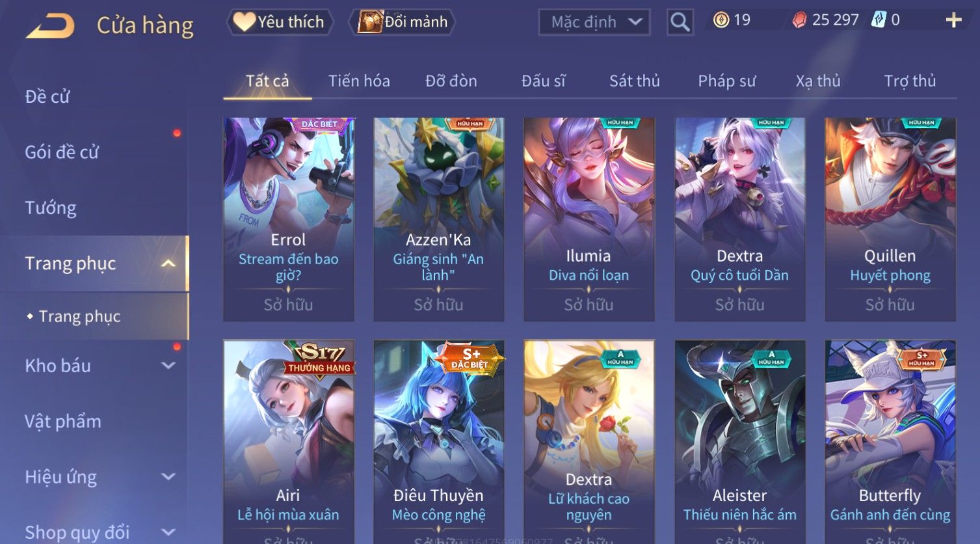
Task: Collapse the Trang phục sidebar section
Action: [x=168, y=264]
